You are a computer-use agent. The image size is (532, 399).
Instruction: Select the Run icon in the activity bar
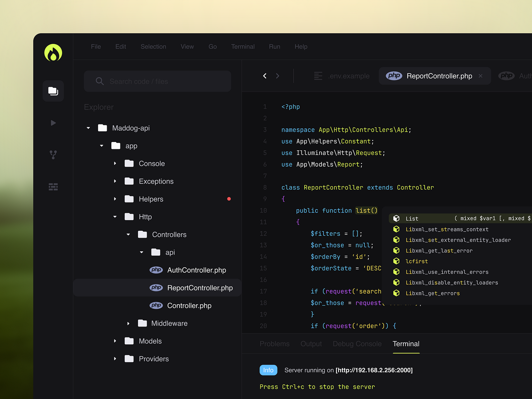click(x=53, y=123)
